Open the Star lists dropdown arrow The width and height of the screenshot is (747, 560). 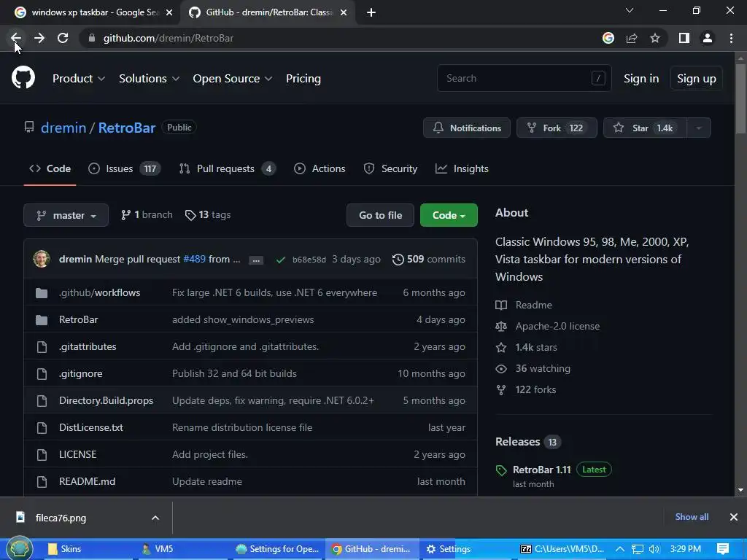point(699,128)
